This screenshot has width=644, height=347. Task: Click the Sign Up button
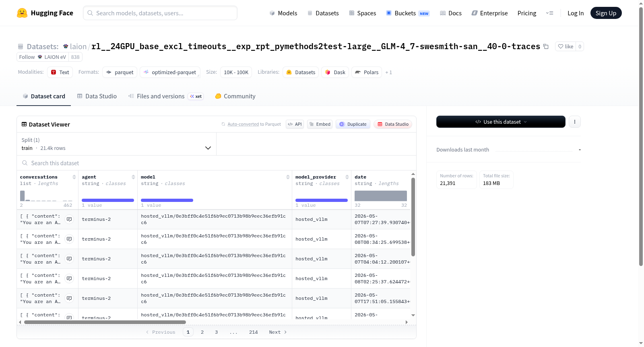tap(606, 13)
